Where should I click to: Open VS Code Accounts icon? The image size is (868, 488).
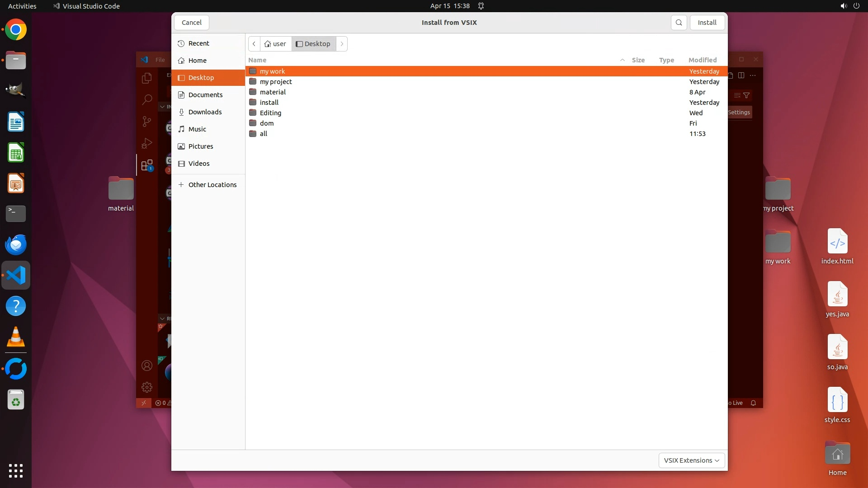pyautogui.click(x=146, y=366)
